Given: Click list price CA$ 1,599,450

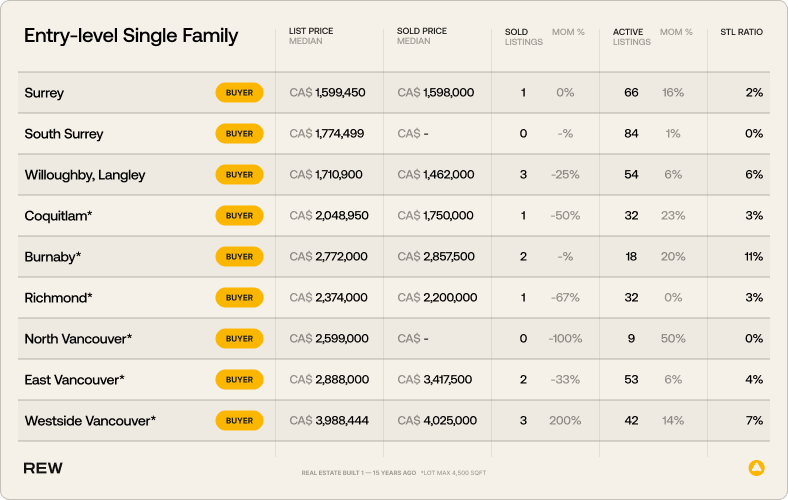Looking at the screenshot, I should coord(327,92).
